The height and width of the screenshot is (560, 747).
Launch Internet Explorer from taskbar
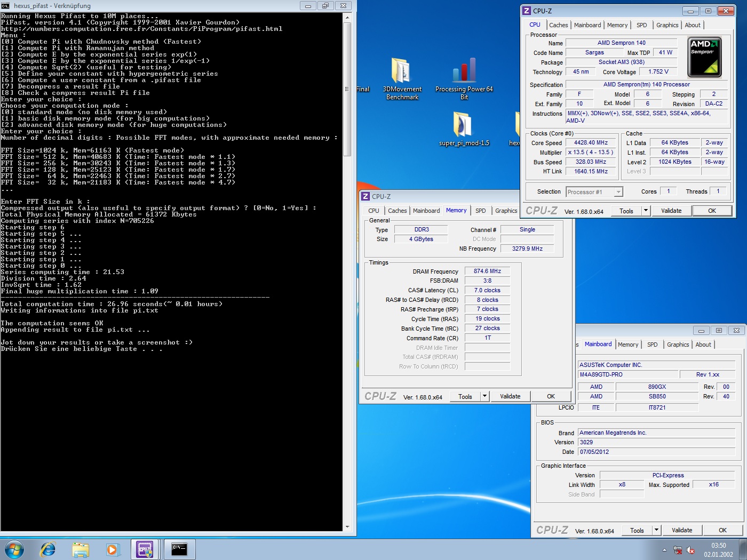point(48,549)
